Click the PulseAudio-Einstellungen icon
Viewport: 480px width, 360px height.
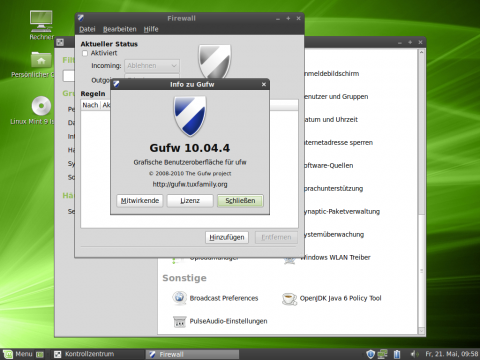pyautogui.click(x=179, y=321)
